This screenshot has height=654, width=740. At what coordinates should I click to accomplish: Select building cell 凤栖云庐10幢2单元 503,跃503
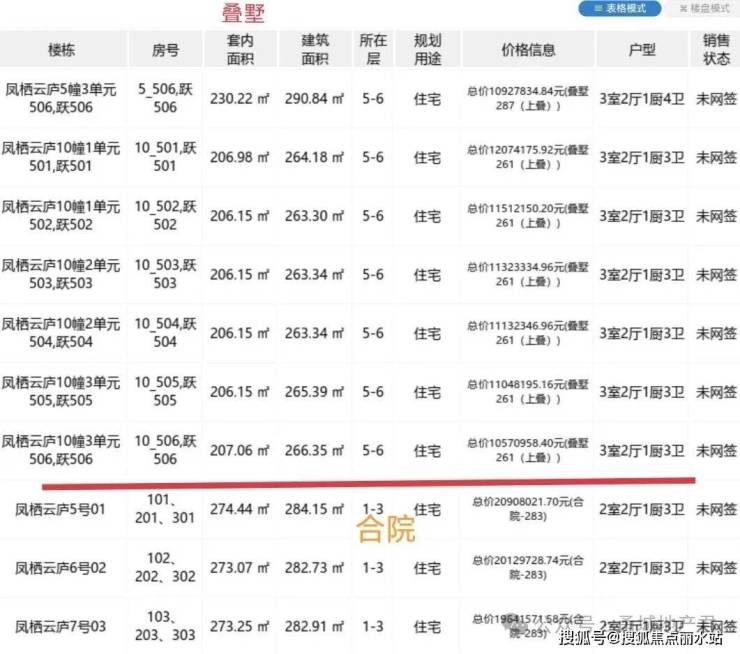61,274
